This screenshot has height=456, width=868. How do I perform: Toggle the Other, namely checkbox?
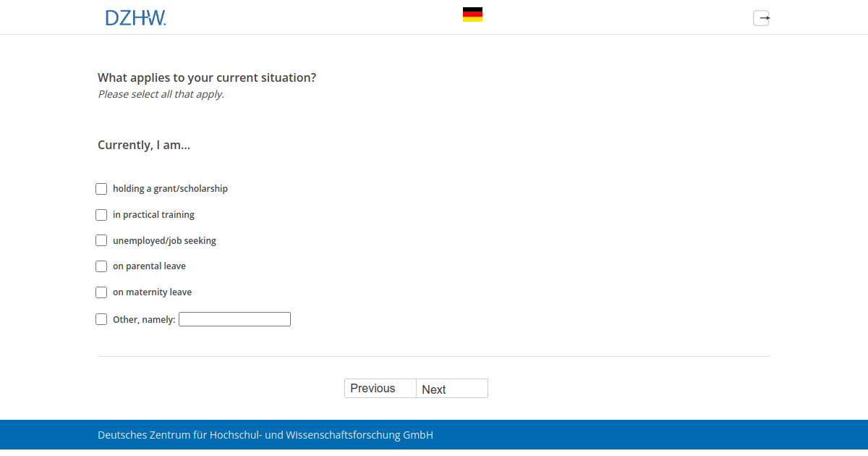coord(101,319)
